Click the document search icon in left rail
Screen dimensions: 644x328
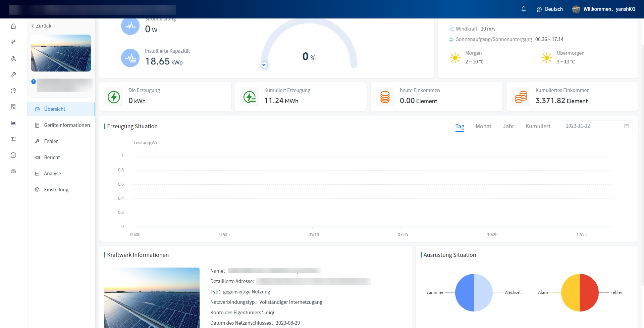coord(13,107)
